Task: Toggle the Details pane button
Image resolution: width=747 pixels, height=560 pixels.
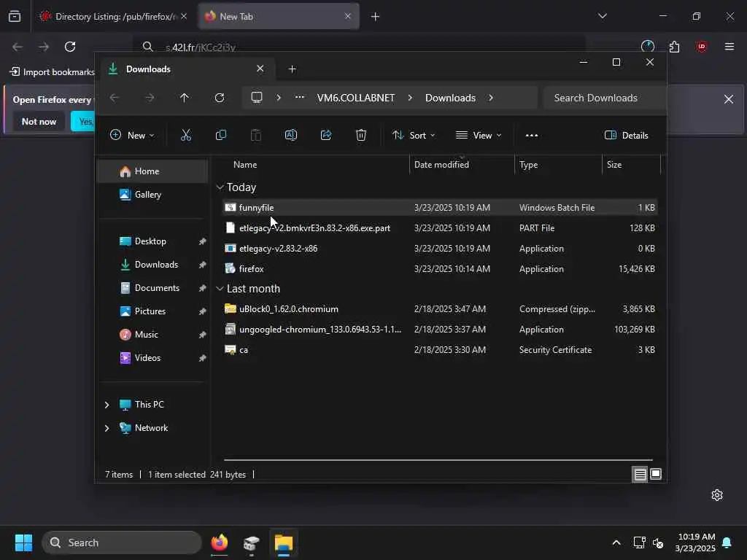Action: (x=626, y=135)
